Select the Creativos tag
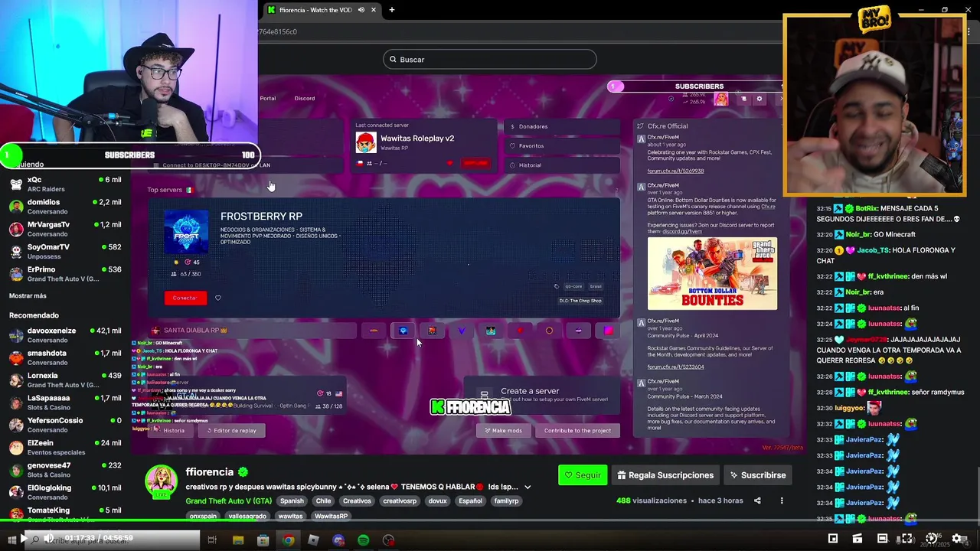This screenshot has width=980, height=551. (357, 500)
